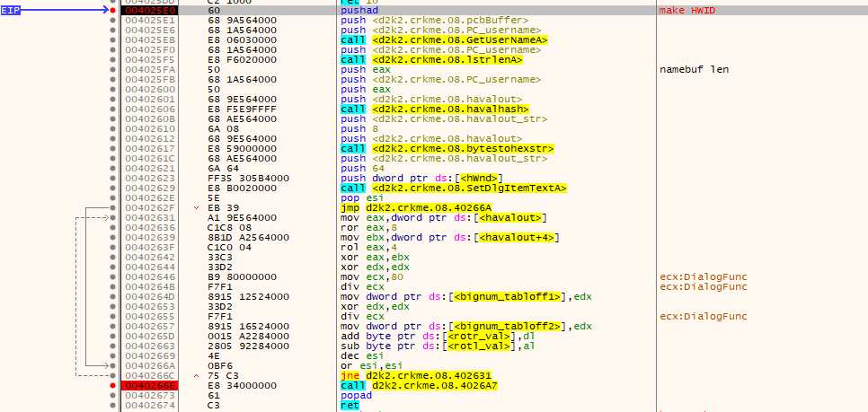Select the 'xor eax,ebx' instruction
Image resolution: width=868 pixels, height=412 pixels.
pyautogui.click(x=376, y=257)
